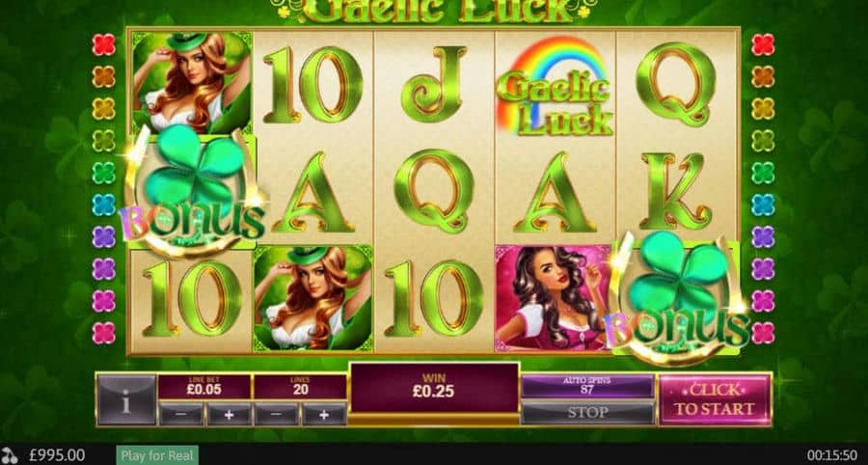Click the Win amount display

click(434, 388)
